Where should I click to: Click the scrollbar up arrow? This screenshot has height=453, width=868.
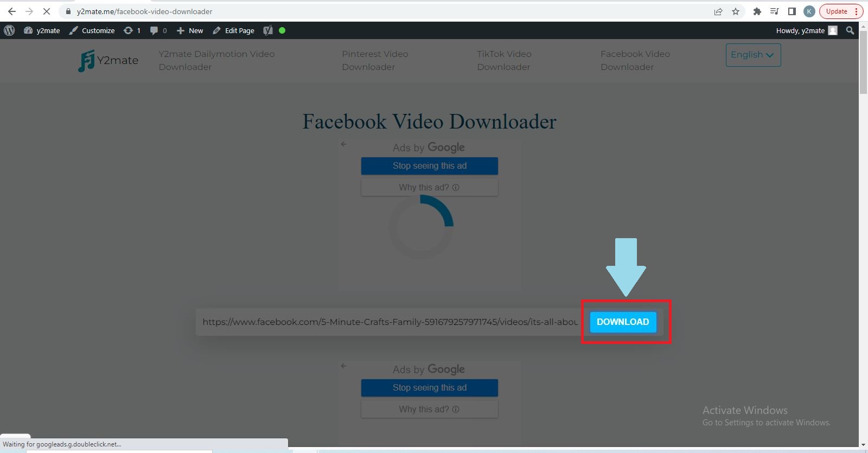coord(863,27)
